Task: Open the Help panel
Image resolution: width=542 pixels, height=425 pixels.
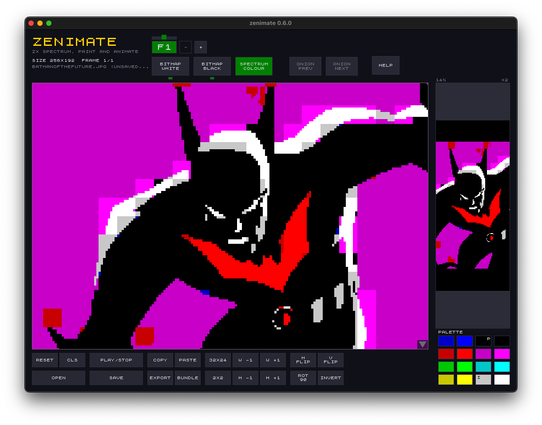Action: (x=385, y=65)
